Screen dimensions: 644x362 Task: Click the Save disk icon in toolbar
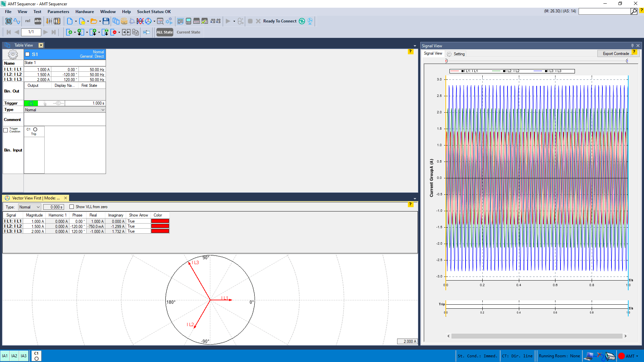[106, 21]
